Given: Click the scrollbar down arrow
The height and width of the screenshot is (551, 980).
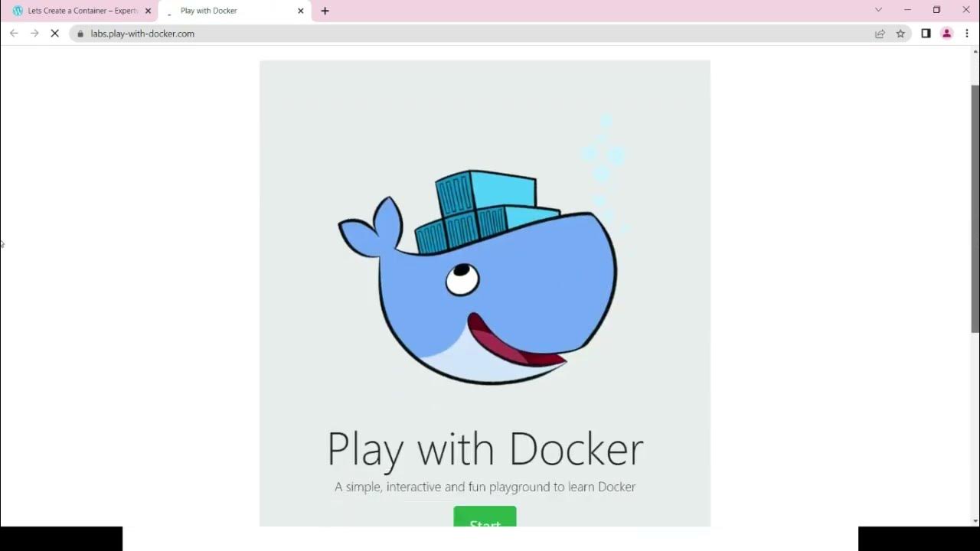Looking at the screenshot, I should pyautogui.click(x=975, y=521).
